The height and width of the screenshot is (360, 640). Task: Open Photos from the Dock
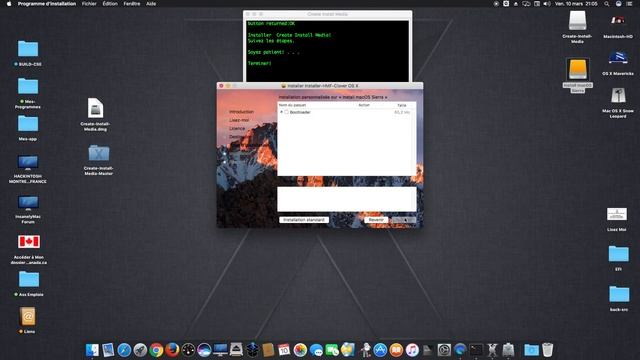coord(300,350)
